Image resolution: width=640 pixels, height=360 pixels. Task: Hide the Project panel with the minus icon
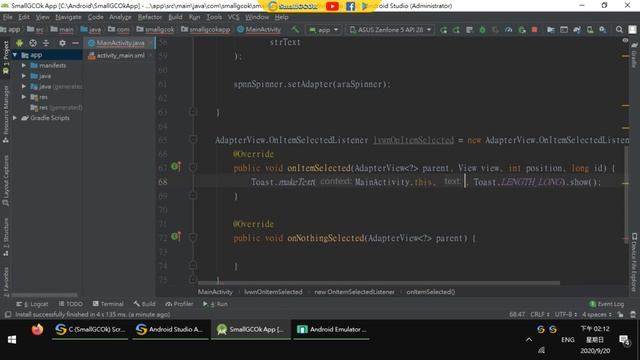75,43
